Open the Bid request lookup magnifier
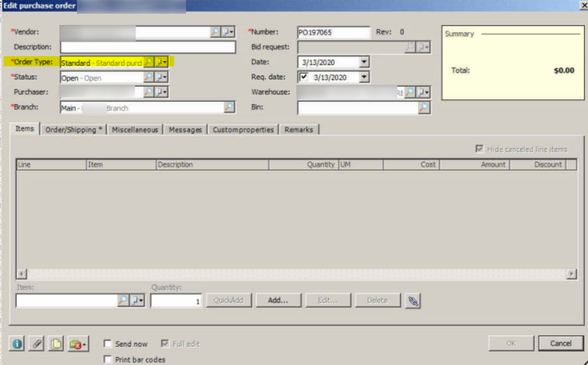 (410, 47)
